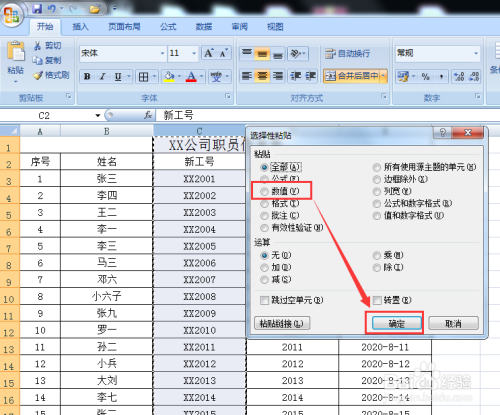The height and width of the screenshot is (415, 500).
Task: Switch to the 公式 (Formulas) tab
Action: tap(168, 27)
